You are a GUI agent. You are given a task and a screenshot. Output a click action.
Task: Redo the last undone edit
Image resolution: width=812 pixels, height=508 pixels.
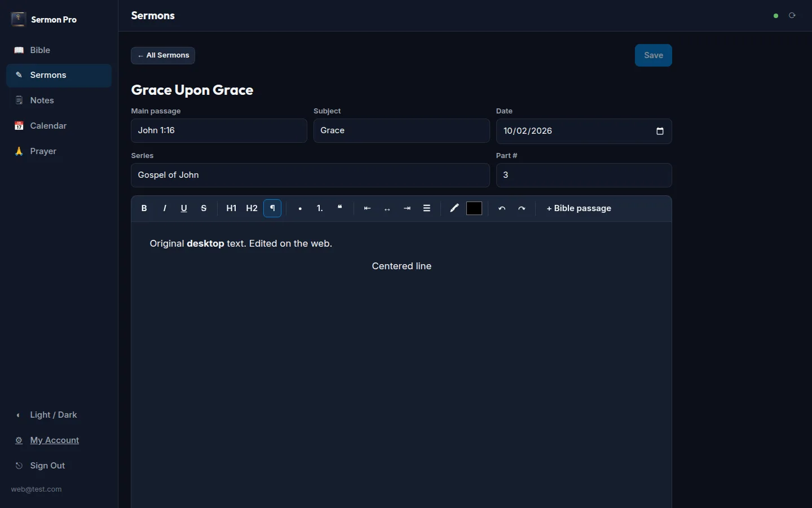(522, 208)
